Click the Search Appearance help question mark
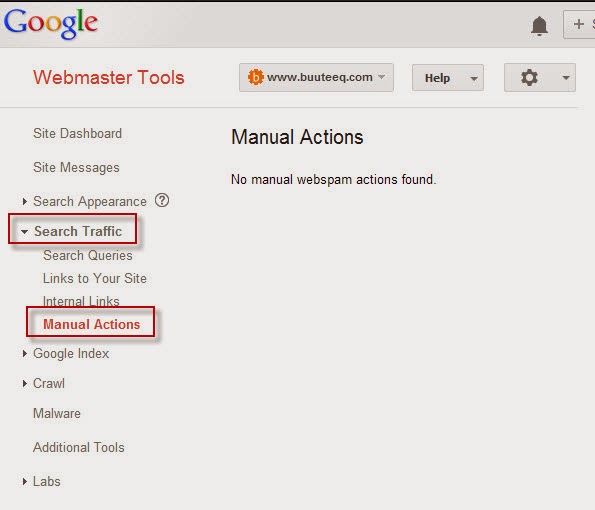 [162, 200]
